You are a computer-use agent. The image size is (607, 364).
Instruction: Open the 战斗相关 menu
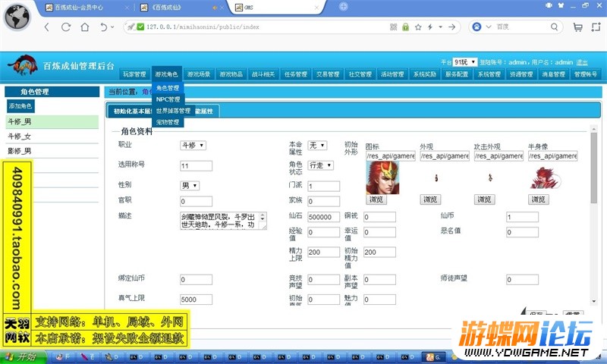click(x=263, y=74)
